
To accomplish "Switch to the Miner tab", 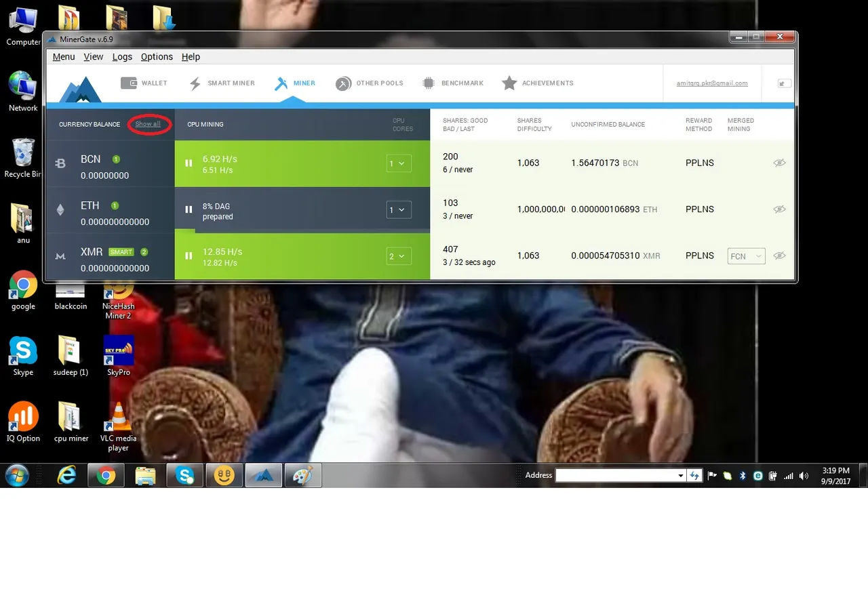I will point(295,83).
